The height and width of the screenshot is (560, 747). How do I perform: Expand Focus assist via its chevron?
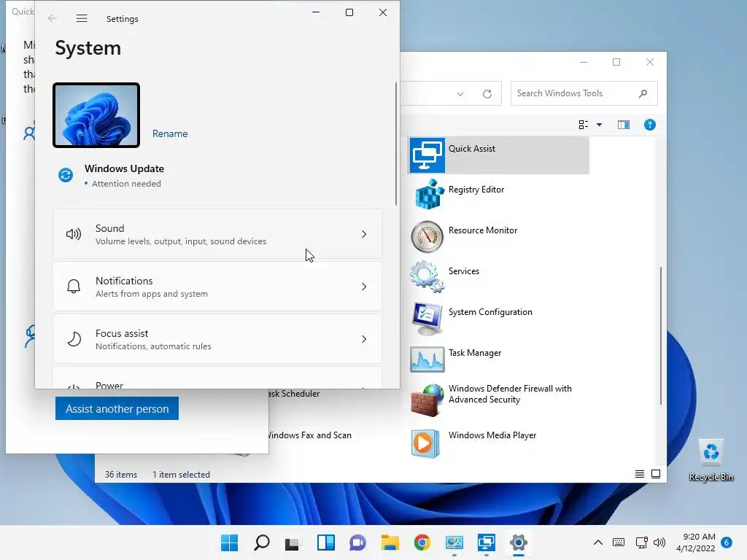click(364, 339)
